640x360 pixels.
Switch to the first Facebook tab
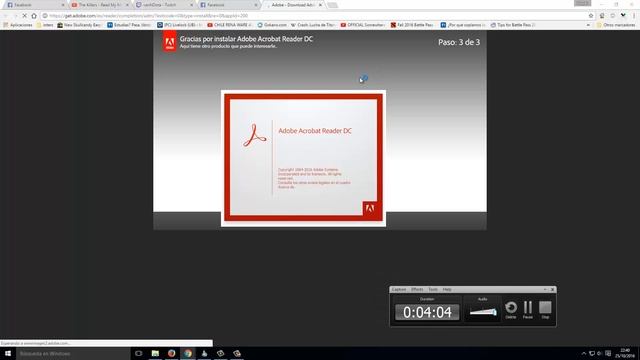click(x=35, y=5)
